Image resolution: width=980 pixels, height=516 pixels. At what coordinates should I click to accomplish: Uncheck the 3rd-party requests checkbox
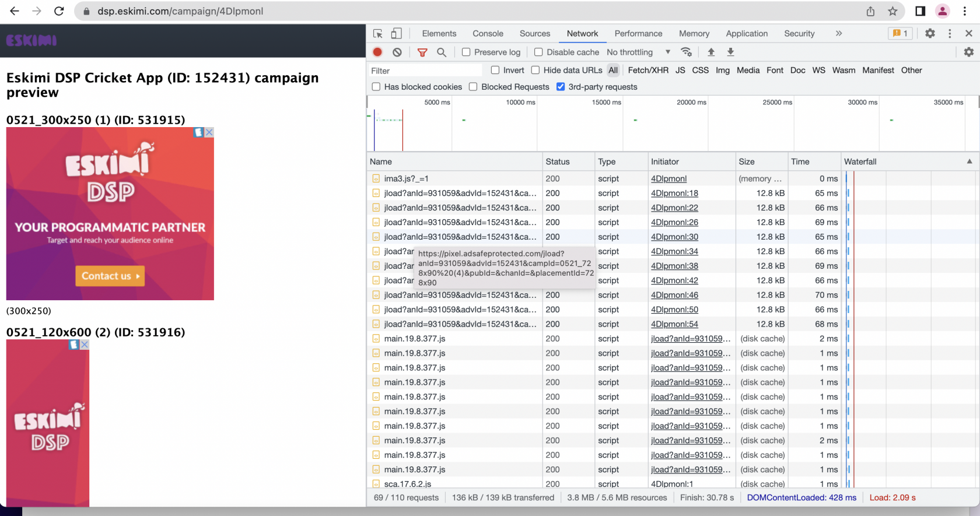pos(561,87)
